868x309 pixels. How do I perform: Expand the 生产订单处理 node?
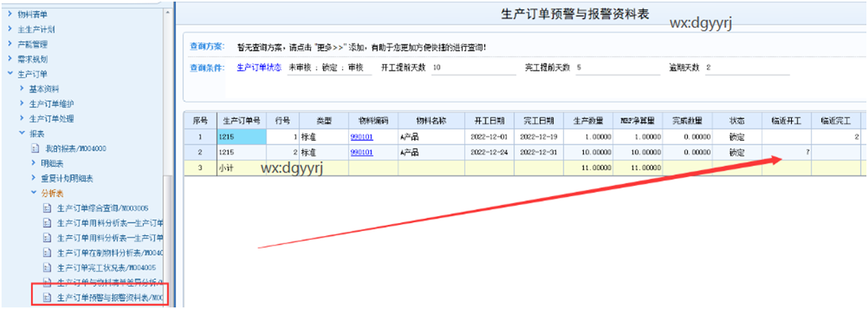pyautogui.click(x=21, y=118)
